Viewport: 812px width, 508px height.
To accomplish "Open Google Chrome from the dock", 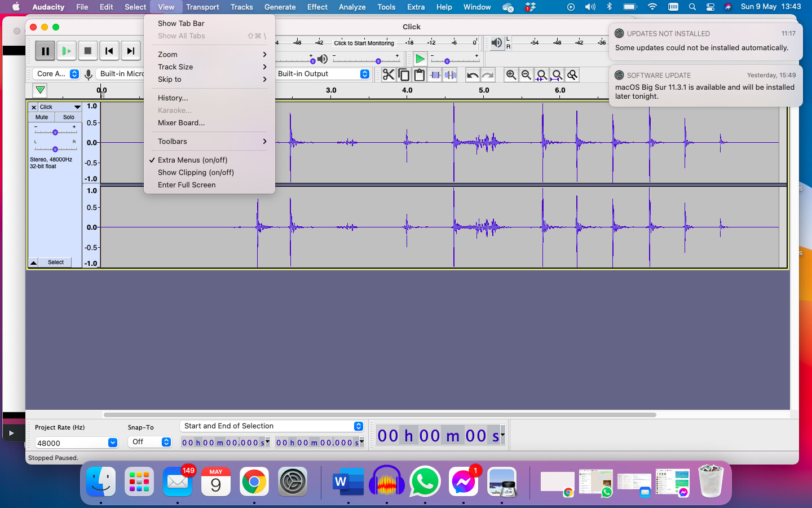I will (x=254, y=483).
